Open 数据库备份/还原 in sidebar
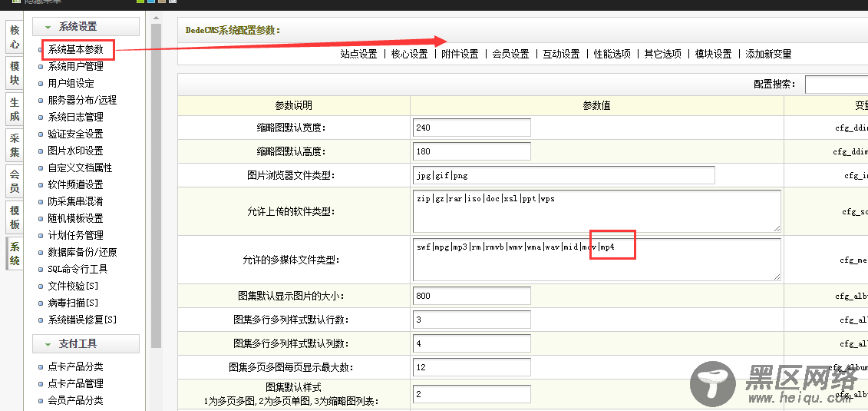 point(82,253)
